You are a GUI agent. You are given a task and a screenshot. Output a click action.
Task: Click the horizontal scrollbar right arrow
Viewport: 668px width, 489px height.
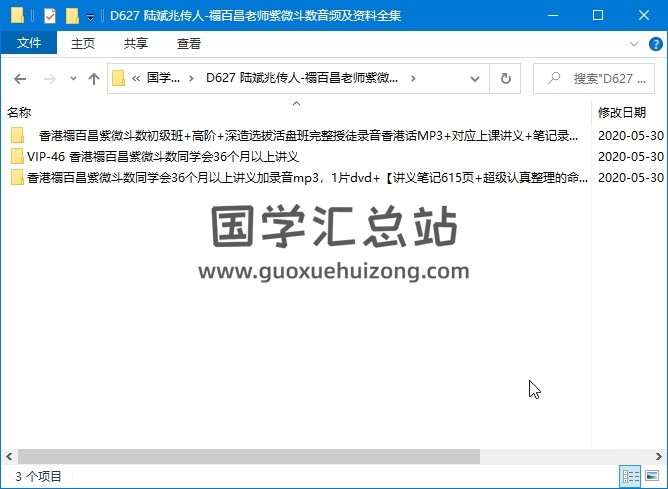(x=659, y=457)
